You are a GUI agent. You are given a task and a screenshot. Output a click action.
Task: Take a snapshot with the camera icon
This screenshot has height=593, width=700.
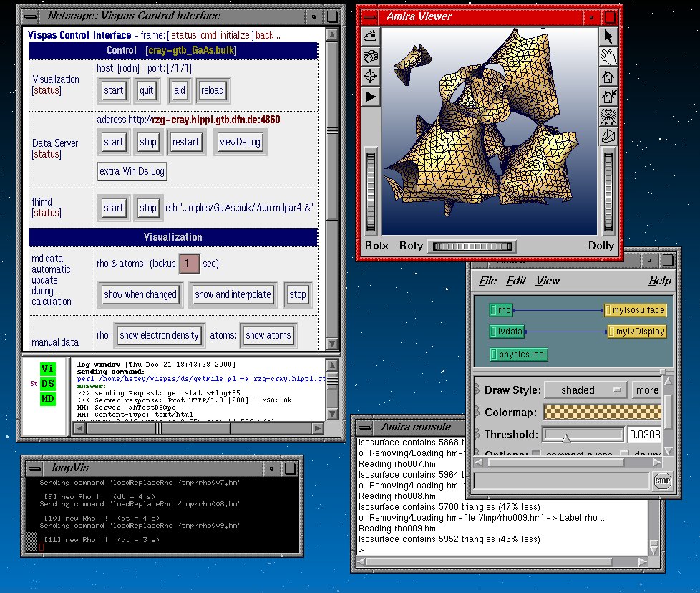coord(371,56)
